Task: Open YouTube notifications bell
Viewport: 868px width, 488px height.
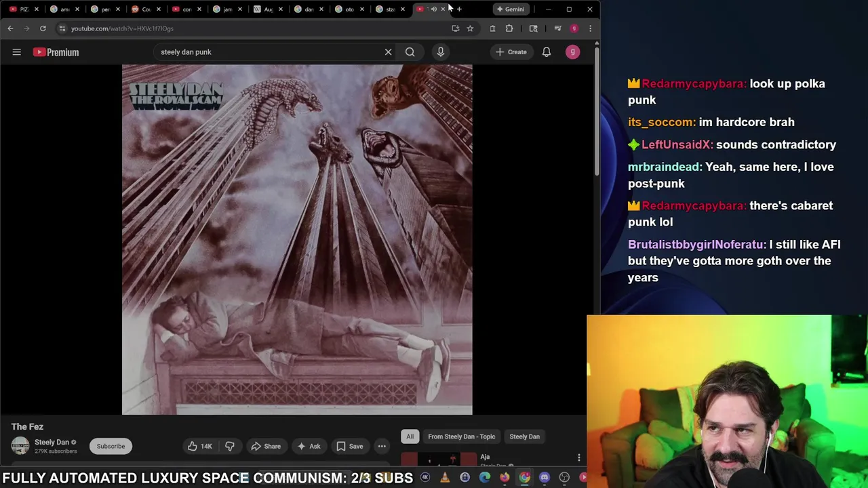Action: [547, 52]
